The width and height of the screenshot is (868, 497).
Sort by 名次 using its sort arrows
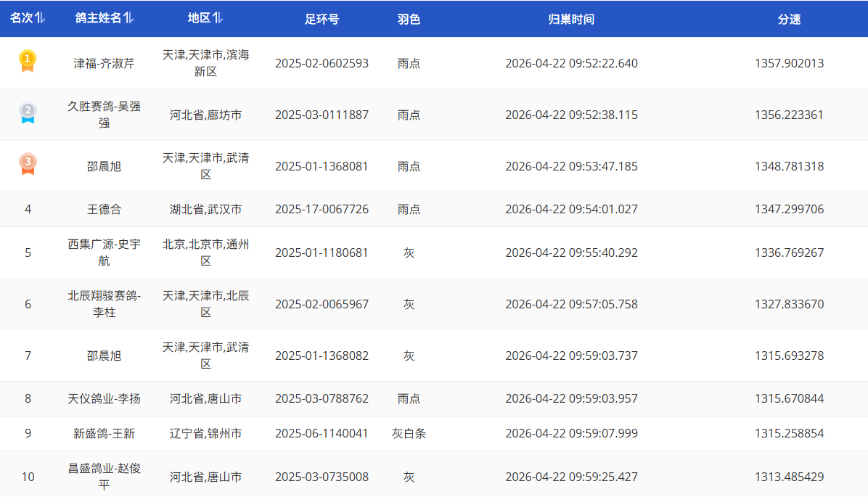[40, 18]
